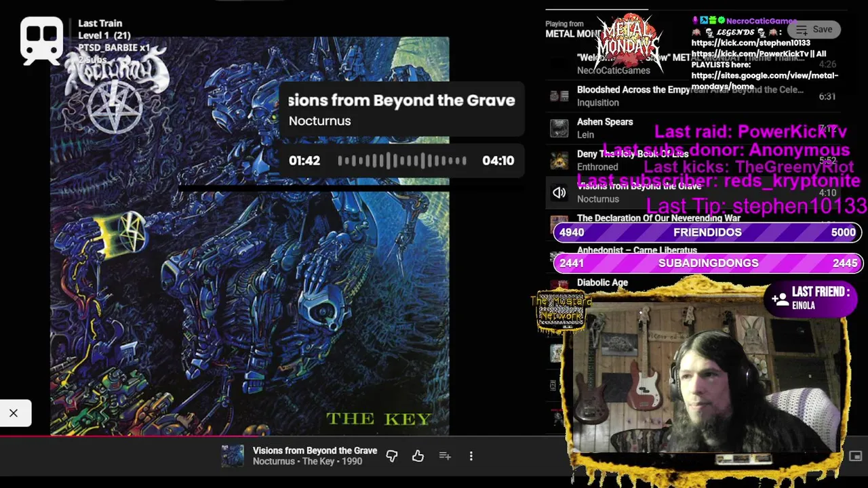Image resolution: width=868 pixels, height=488 pixels.
Task: Save the queue with the Save button
Action: [x=814, y=29]
